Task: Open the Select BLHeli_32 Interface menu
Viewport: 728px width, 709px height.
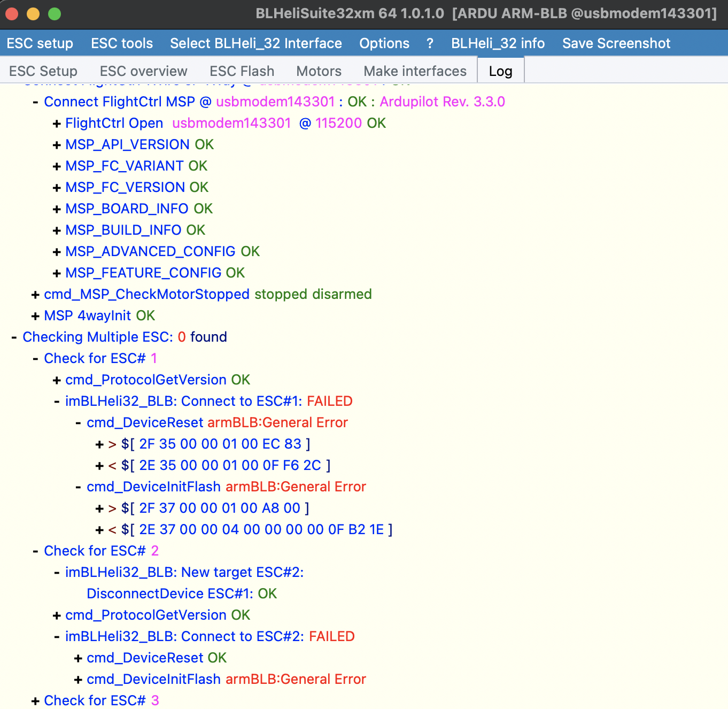Action: 255,43
